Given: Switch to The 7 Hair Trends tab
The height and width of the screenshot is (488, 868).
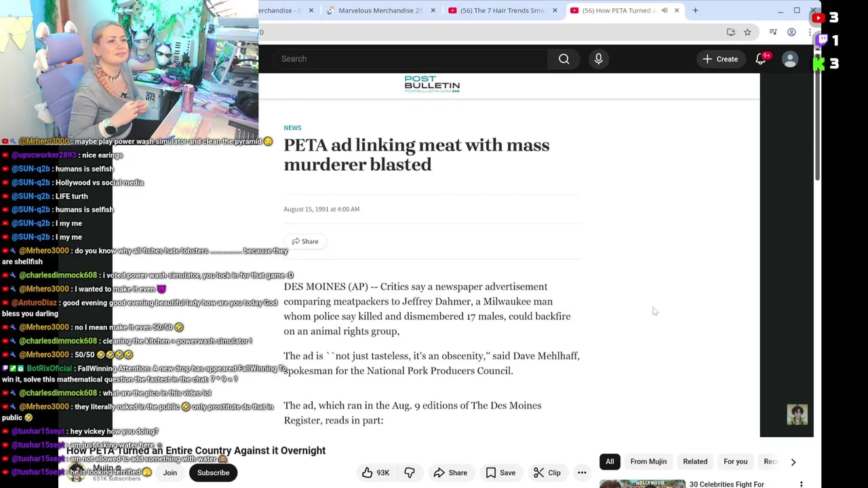Looking at the screenshot, I should coord(502,10).
